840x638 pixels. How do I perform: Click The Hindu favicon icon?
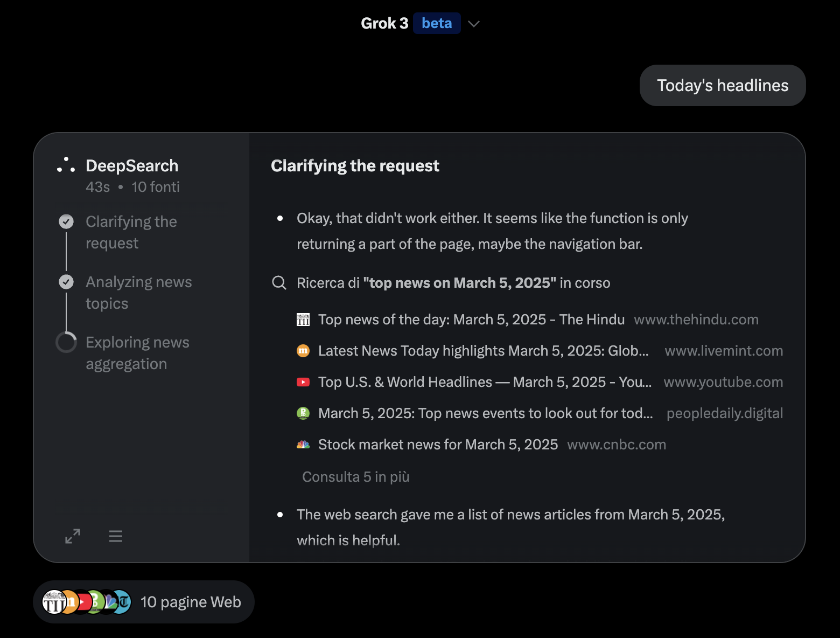303,320
